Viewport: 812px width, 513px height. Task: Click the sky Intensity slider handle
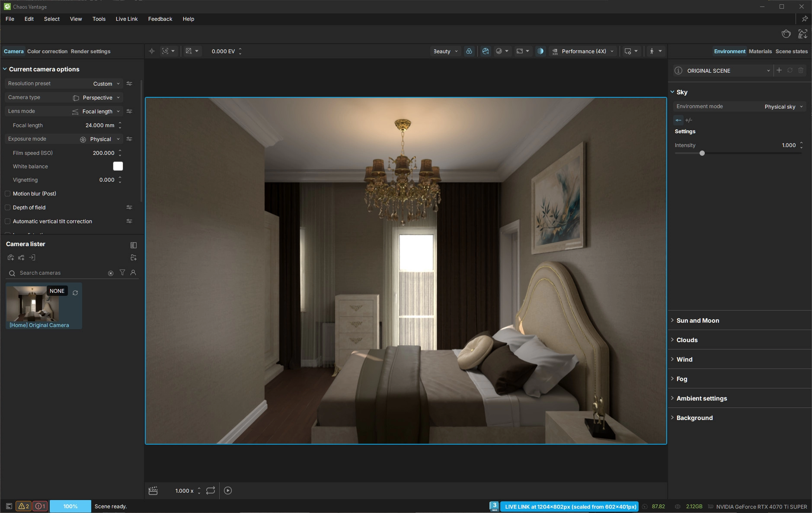(702, 153)
